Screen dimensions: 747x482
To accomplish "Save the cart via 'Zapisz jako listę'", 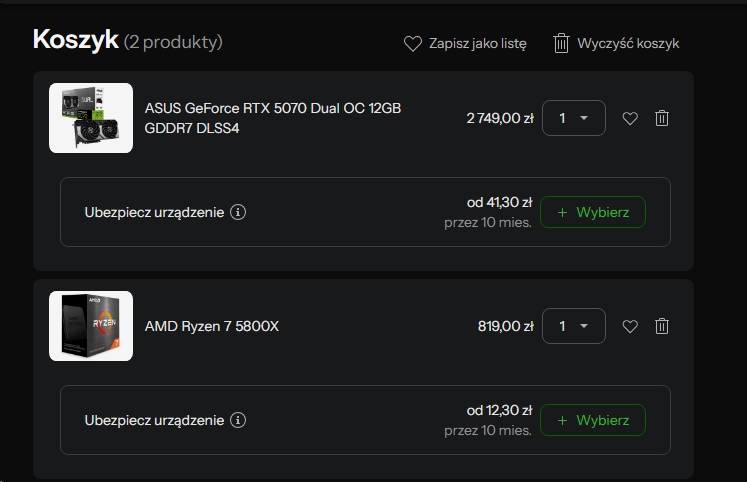I will (465, 43).
